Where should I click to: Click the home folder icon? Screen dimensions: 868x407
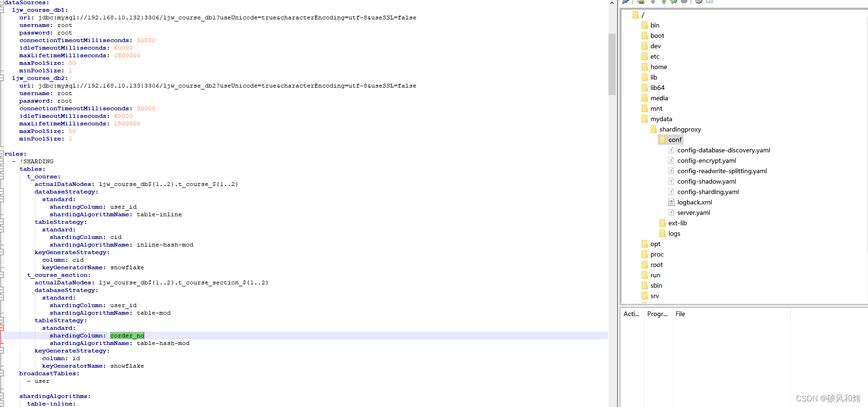click(x=644, y=67)
